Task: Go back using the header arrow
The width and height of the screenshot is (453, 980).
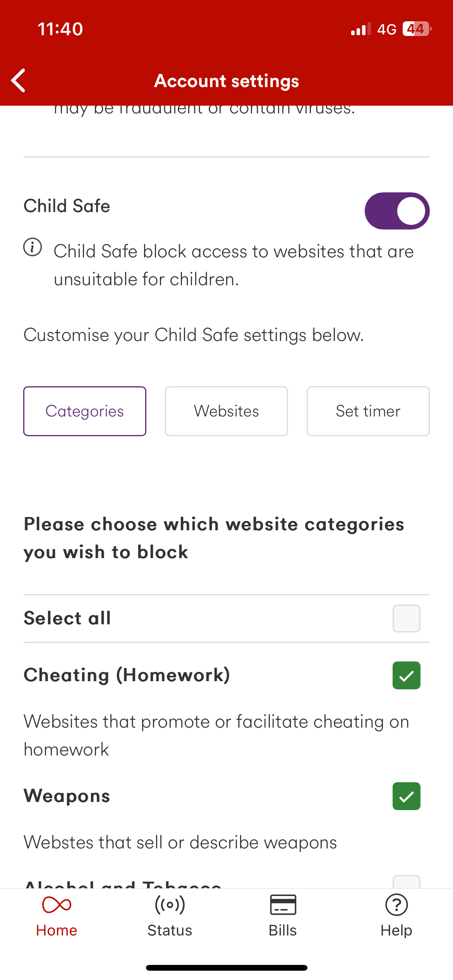Action: tap(18, 81)
